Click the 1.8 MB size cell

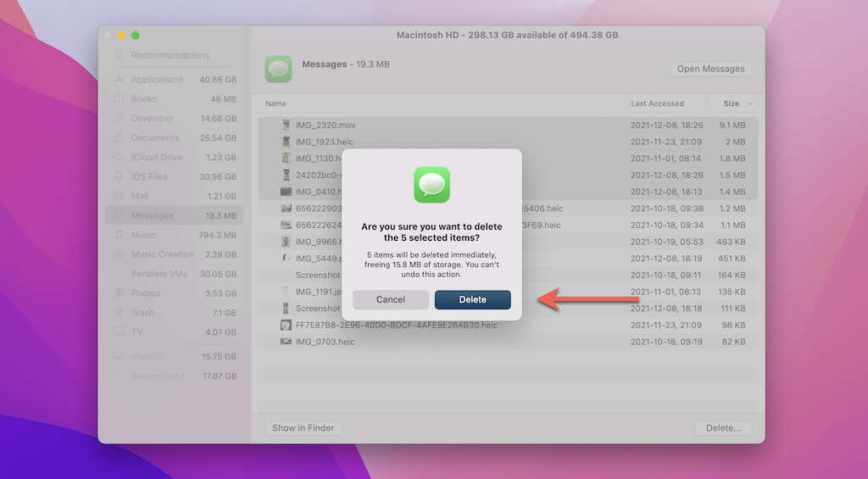point(732,159)
